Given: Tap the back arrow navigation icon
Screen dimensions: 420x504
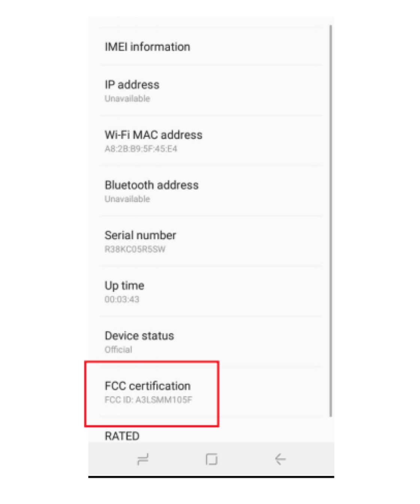Looking at the screenshot, I should click(x=280, y=459).
